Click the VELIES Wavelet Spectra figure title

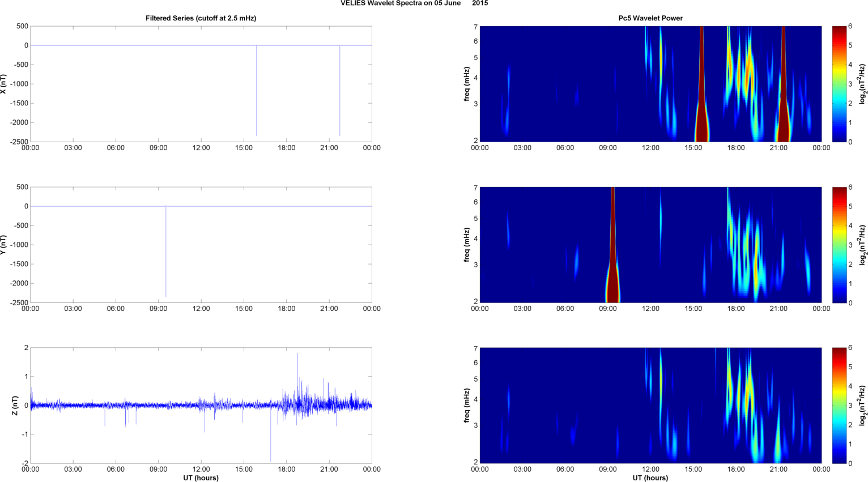(x=414, y=3)
